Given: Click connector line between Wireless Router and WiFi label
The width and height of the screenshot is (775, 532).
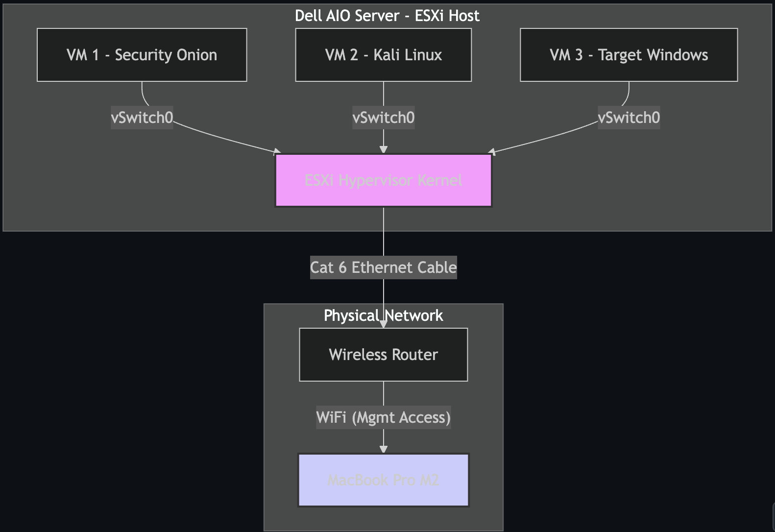Looking at the screenshot, I should pos(383,393).
